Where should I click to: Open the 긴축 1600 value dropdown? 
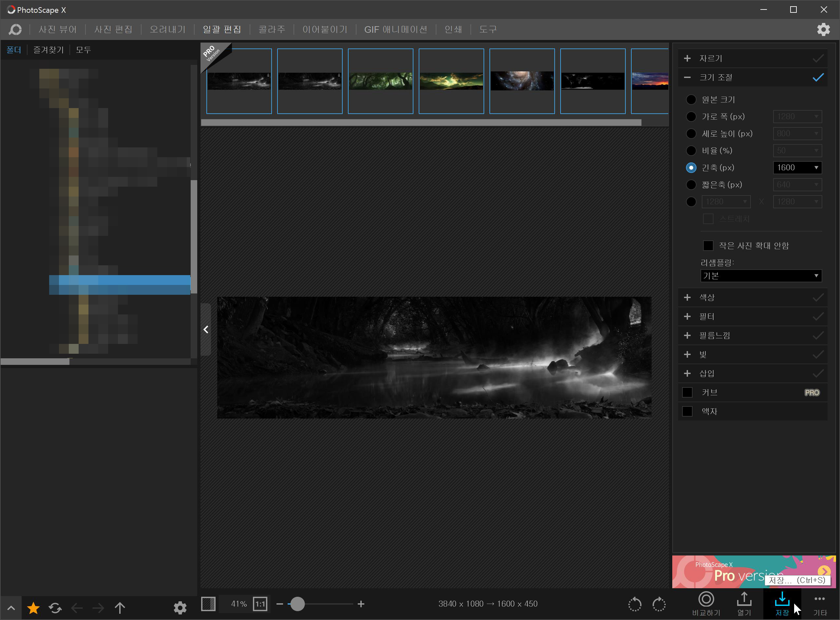(x=797, y=168)
